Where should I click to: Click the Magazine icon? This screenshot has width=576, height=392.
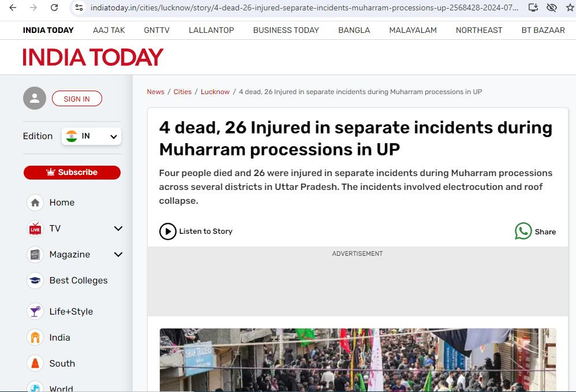coord(35,254)
